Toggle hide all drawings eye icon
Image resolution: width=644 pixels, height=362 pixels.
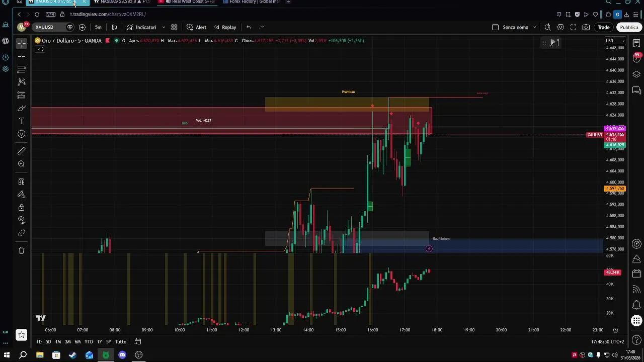tap(21, 220)
